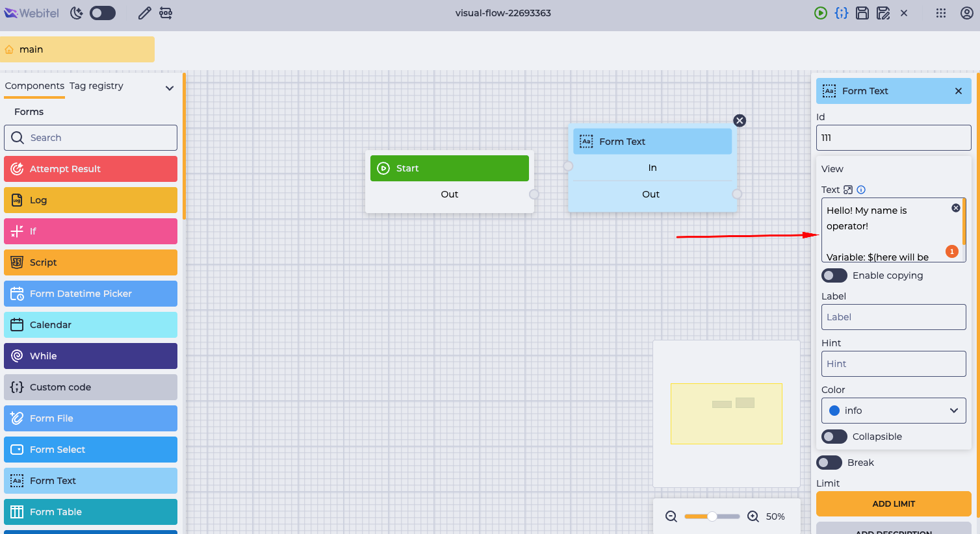
Task: Delete the Form Text node with its X
Action: (740, 121)
